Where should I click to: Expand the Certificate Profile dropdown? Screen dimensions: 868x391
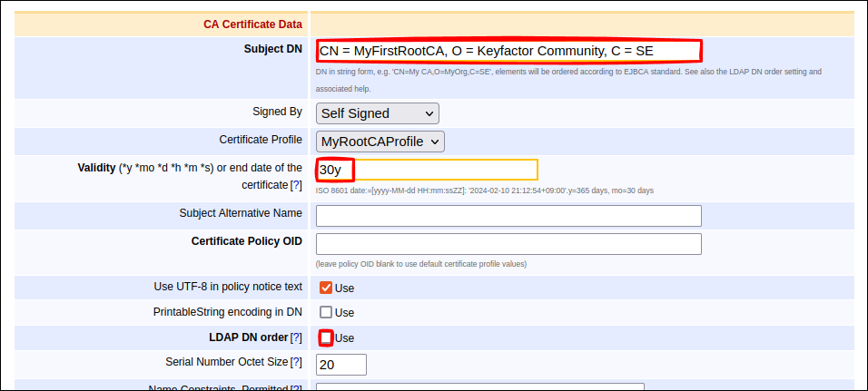coord(380,142)
